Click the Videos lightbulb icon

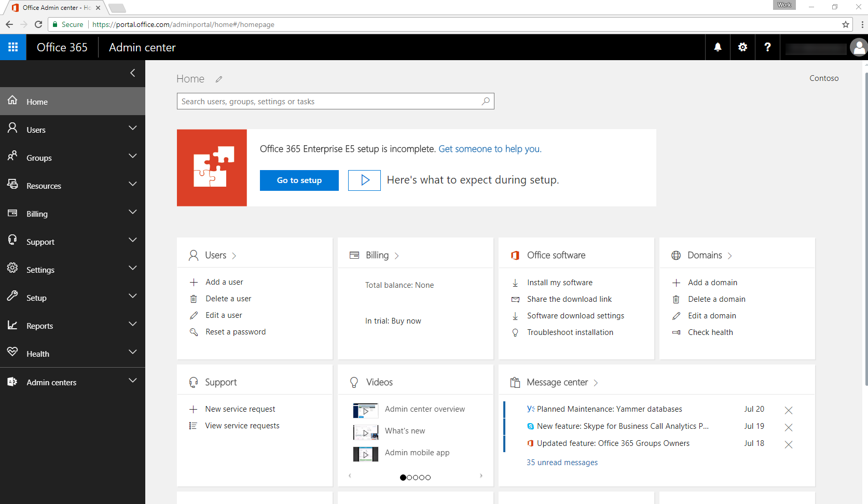[x=354, y=382]
